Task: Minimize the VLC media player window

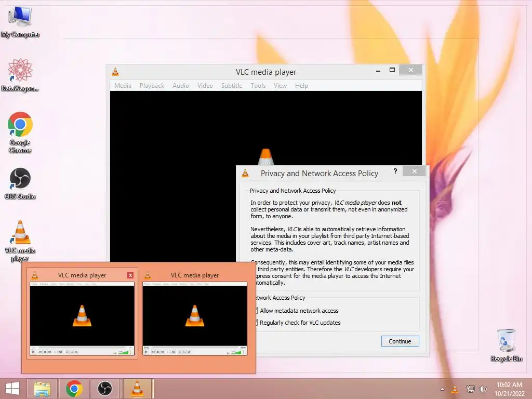Action: point(378,71)
